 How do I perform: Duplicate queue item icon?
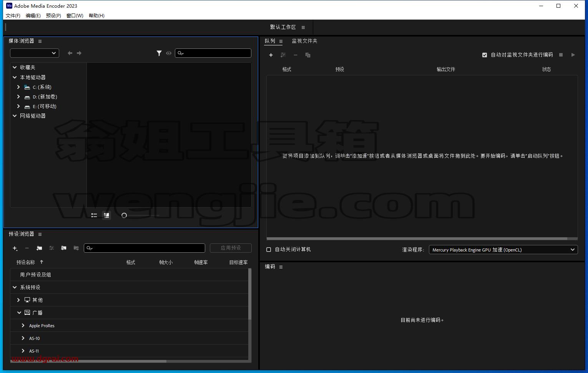coord(308,55)
